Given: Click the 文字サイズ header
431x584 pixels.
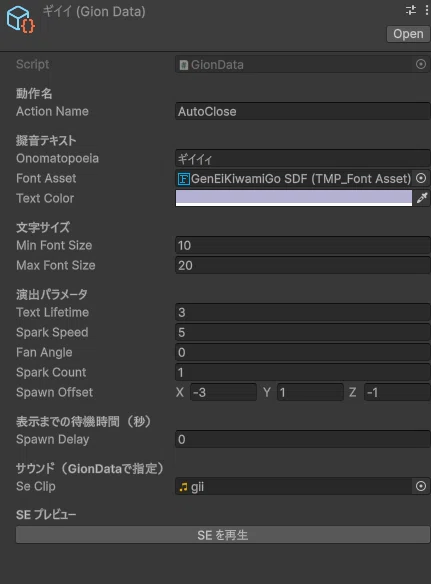Looking at the screenshot, I should click(x=43, y=227).
